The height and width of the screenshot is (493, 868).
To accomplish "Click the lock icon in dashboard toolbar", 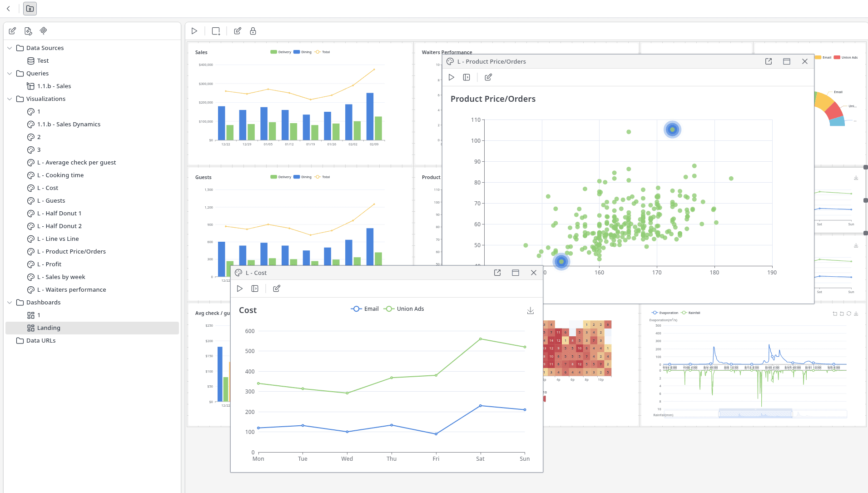I will (x=253, y=31).
